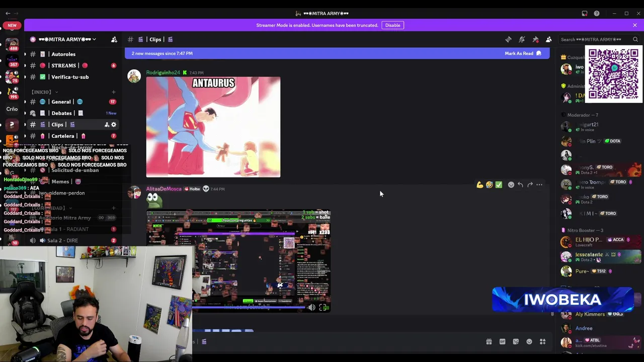
Task: Open the dark red P server icon
Action: click(12, 125)
